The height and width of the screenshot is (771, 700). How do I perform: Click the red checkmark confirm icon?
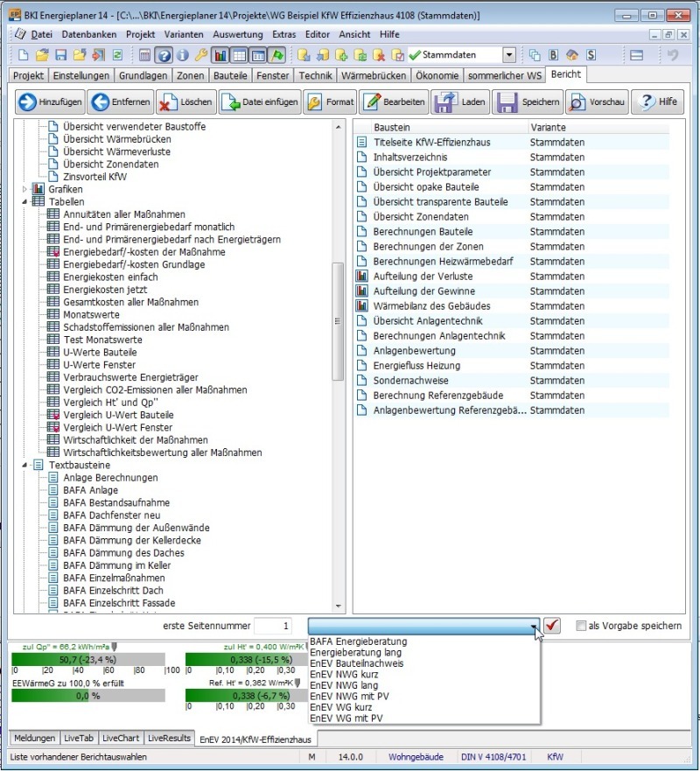552,626
